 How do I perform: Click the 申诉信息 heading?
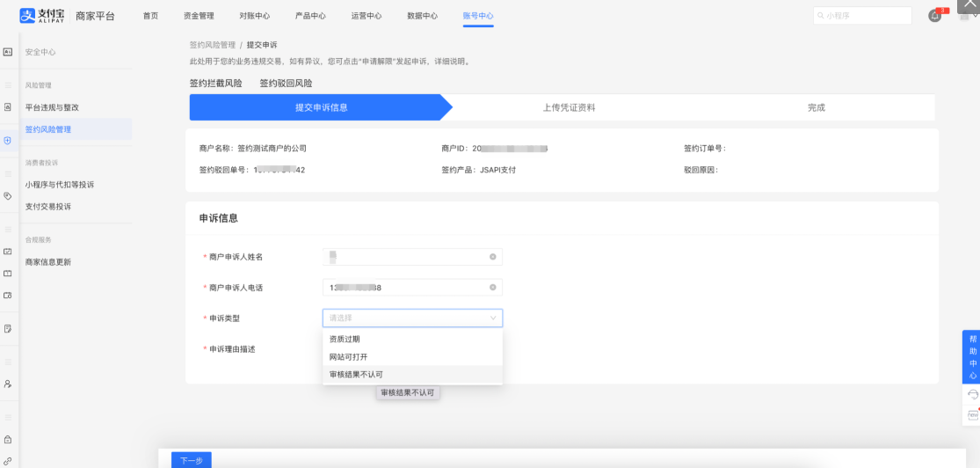[x=218, y=218]
